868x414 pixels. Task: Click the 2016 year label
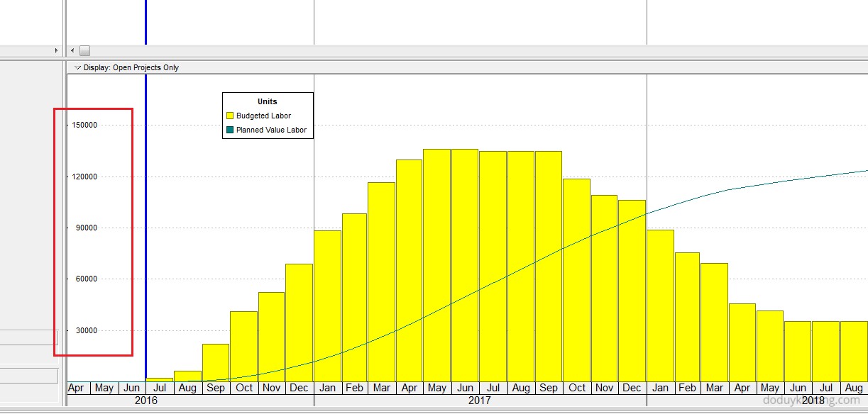(145, 401)
